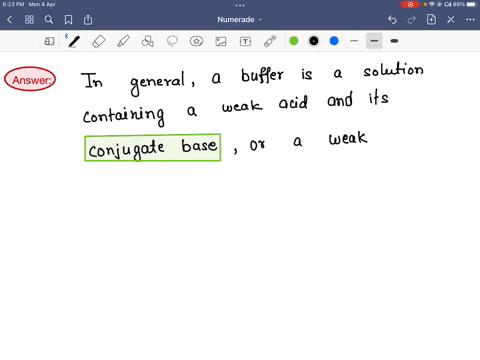Tap the green conjugate base box
480x360 pixels.
(x=153, y=148)
